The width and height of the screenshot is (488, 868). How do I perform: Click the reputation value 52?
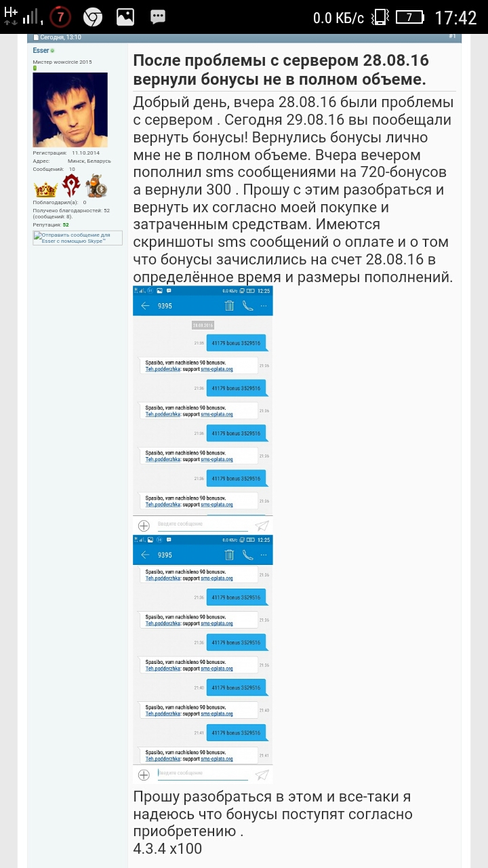tap(66, 224)
